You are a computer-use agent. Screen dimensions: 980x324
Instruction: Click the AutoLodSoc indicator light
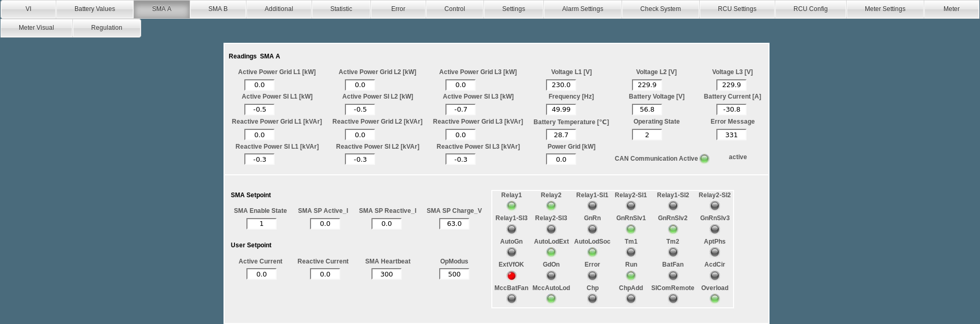tap(592, 252)
